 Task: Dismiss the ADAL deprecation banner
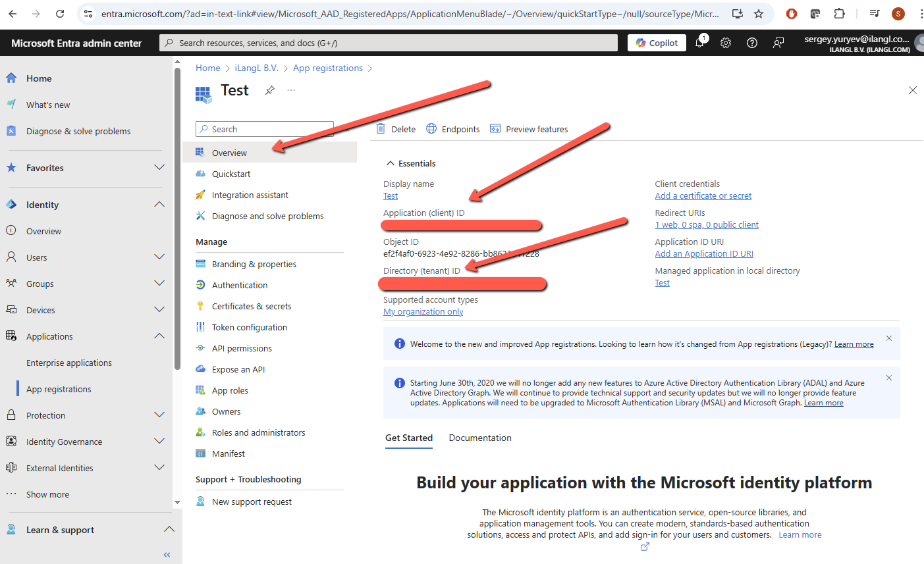click(x=889, y=378)
